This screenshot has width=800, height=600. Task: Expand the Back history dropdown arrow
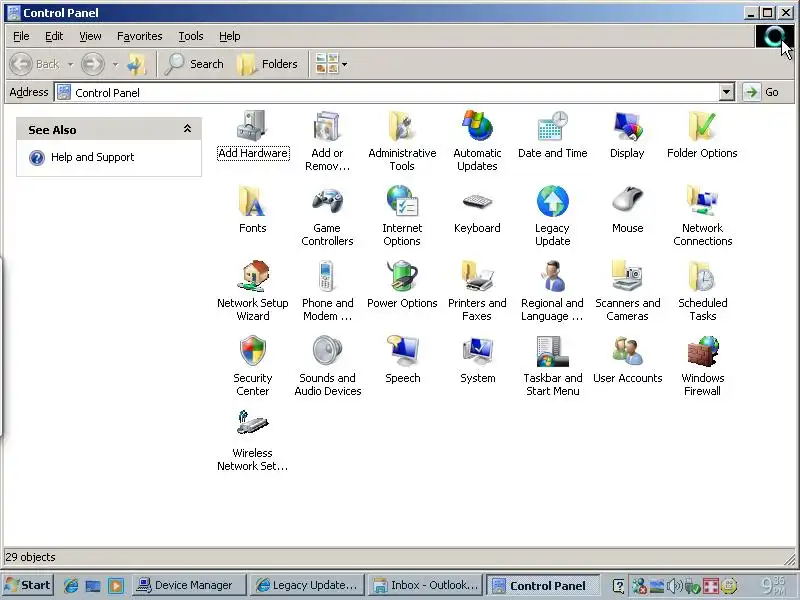pyautogui.click(x=70, y=64)
